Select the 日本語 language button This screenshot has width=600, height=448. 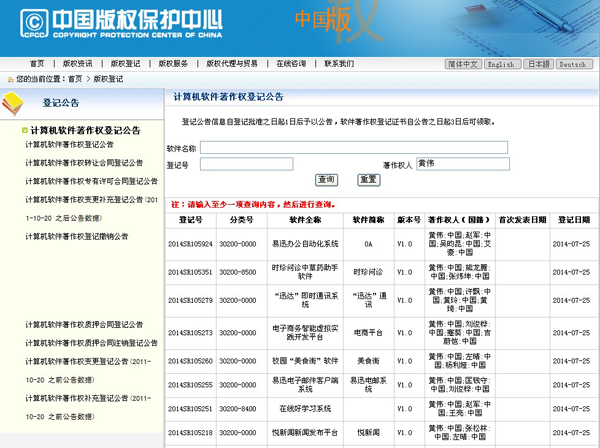pyautogui.click(x=537, y=64)
